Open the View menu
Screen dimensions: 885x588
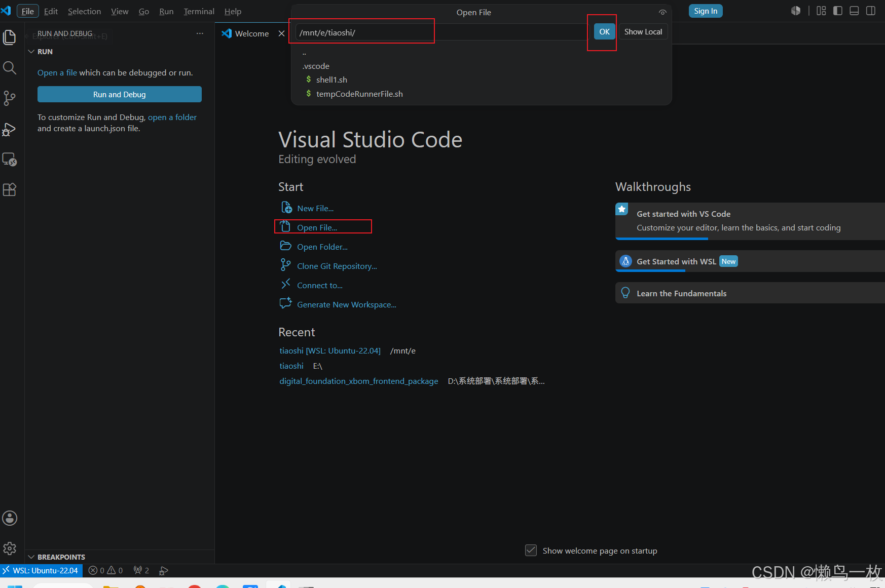120,11
